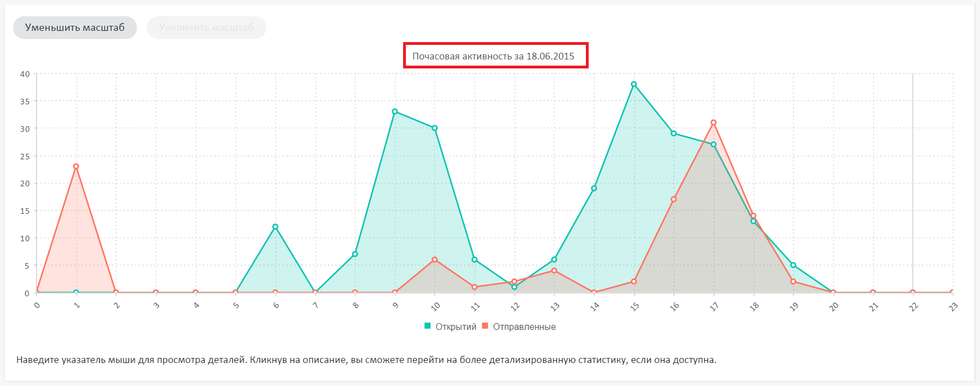Click the red Отправленные peak at hour 17

pyautogui.click(x=713, y=122)
